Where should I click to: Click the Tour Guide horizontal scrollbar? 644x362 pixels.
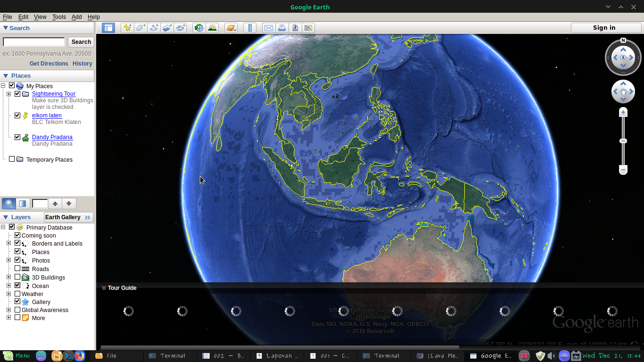pos(280,347)
